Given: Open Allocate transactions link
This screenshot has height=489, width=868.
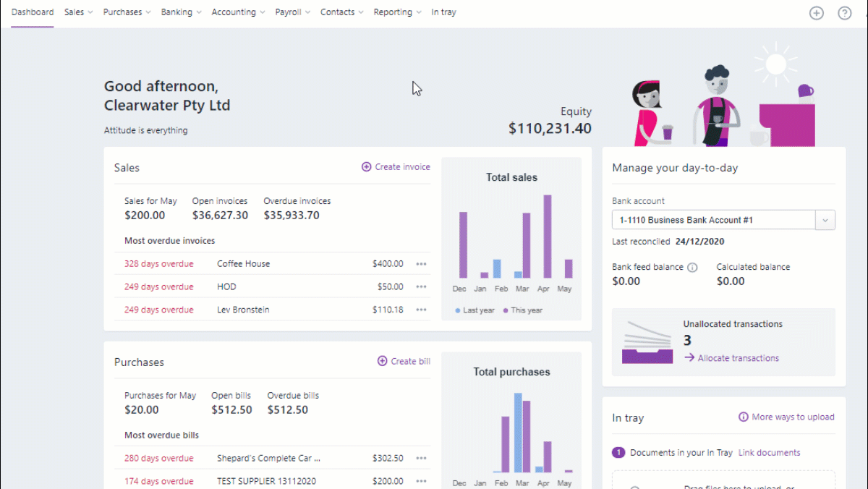Looking at the screenshot, I should pyautogui.click(x=738, y=358).
